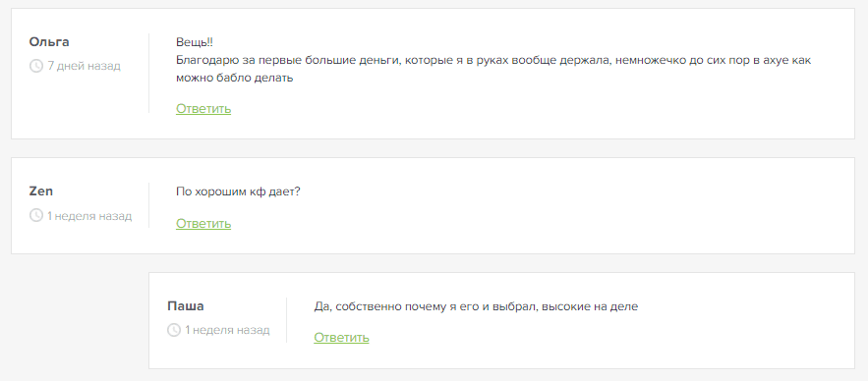Select the author name Ольга
This screenshot has width=868, height=381.
[x=49, y=42]
